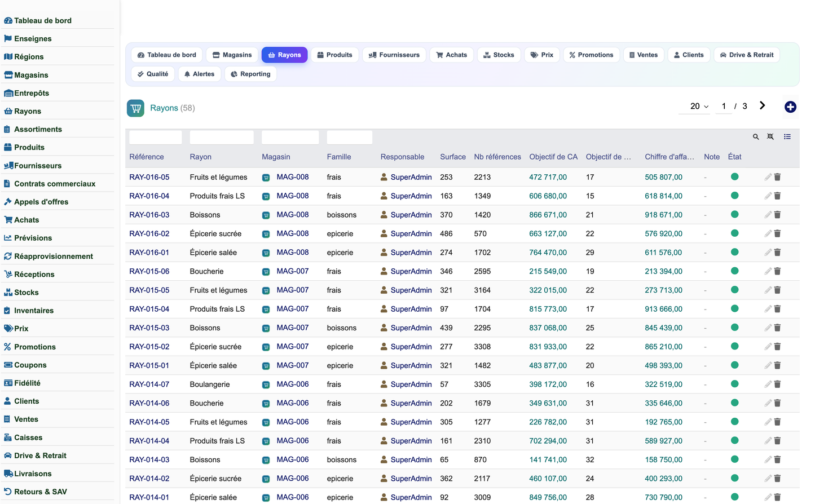Open the Reporting tab

click(x=250, y=74)
